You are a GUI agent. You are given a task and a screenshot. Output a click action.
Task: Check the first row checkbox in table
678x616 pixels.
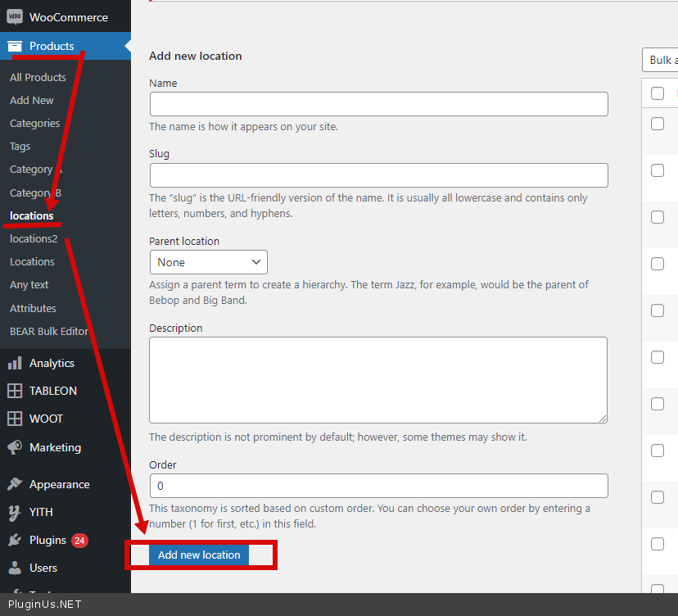[x=658, y=124]
